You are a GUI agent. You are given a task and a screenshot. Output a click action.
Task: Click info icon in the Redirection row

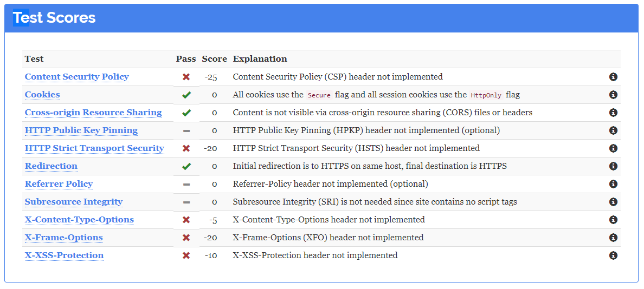(613, 166)
